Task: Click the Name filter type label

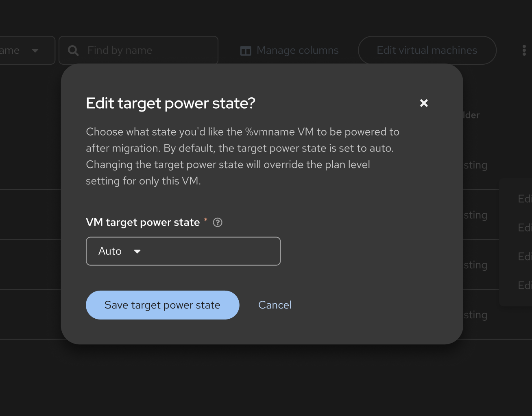Action: tap(10, 50)
